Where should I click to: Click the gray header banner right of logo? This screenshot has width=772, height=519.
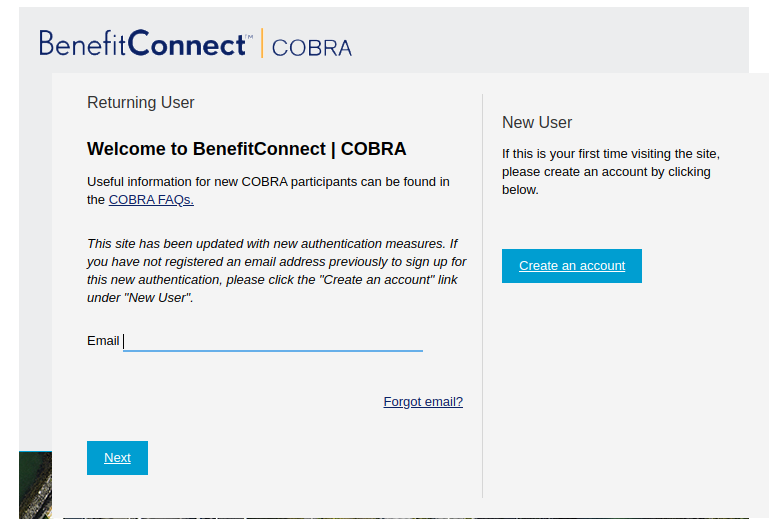[550, 40]
